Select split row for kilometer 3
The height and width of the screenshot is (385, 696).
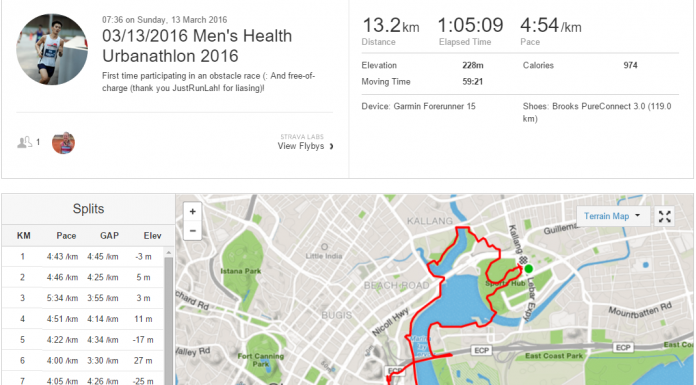point(83,298)
